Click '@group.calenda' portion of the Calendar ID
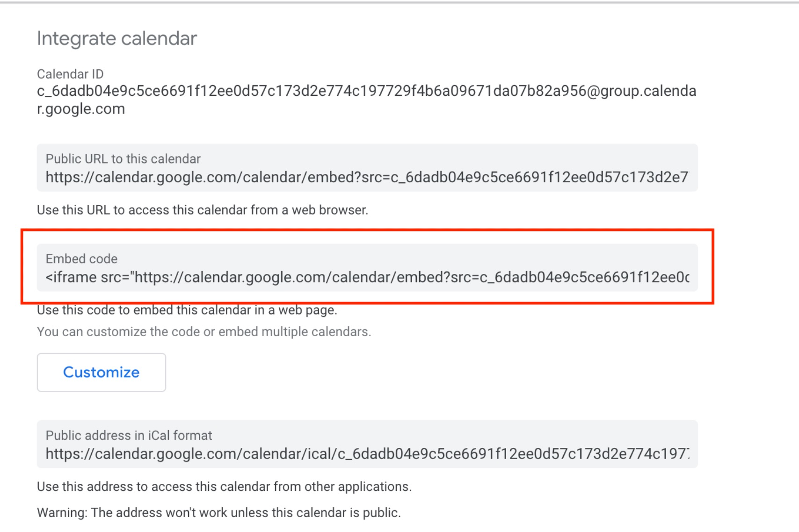799x532 pixels. tap(641, 91)
